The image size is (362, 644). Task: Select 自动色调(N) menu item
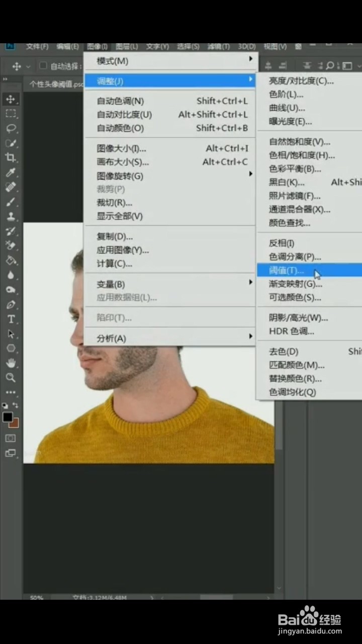point(171,101)
